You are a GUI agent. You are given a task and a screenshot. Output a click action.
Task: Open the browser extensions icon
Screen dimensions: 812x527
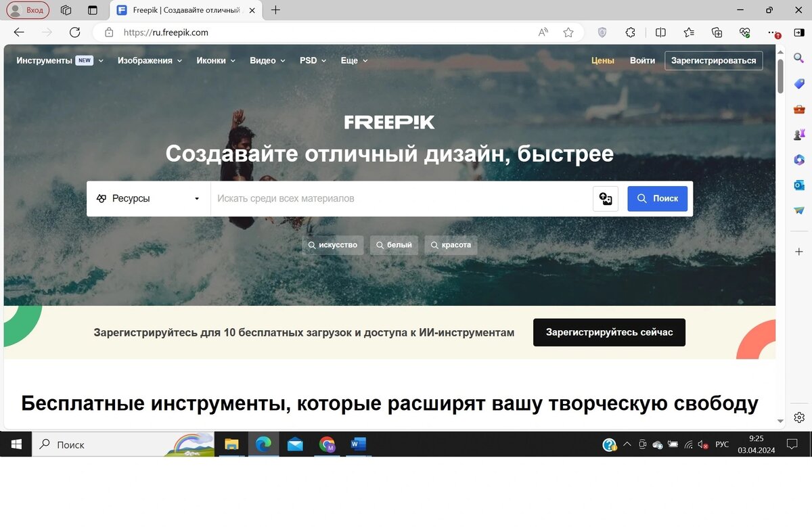[x=631, y=32]
